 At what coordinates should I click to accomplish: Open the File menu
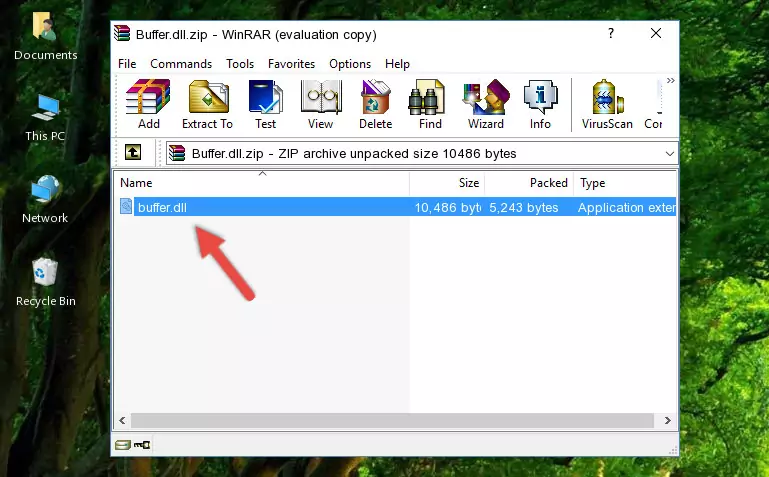pyautogui.click(x=127, y=64)
